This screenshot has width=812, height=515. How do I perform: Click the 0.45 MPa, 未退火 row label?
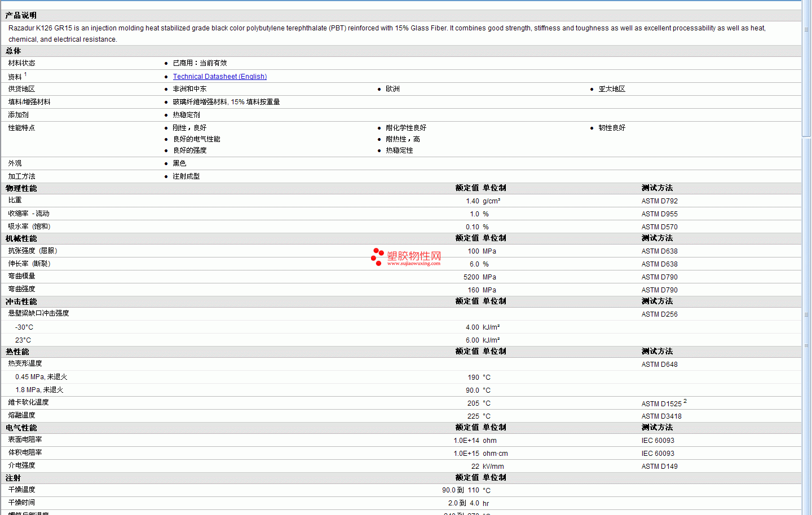pyautogui.click(x=41, y=377)
